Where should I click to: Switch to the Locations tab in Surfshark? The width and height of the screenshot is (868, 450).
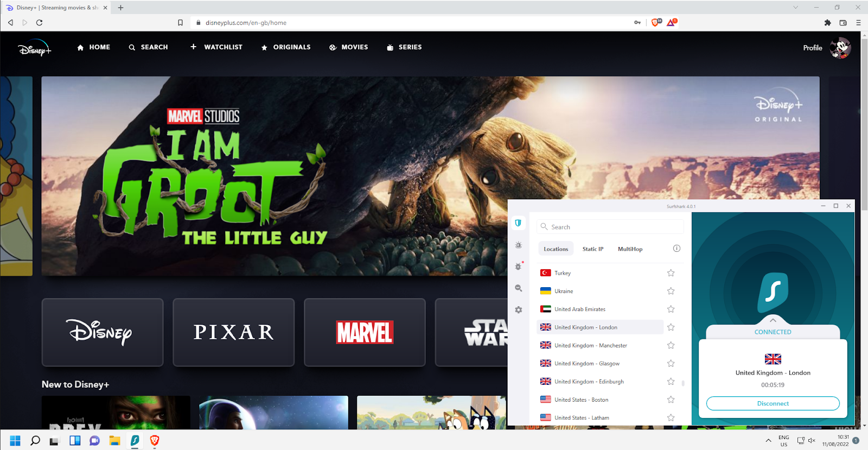[x=556, y=249]
